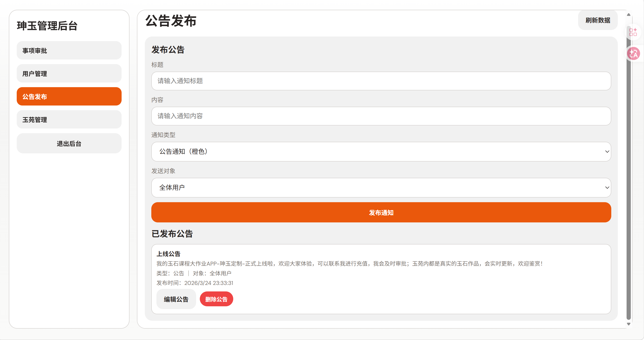Click the 退出后台 button

[x=69, y=143]
